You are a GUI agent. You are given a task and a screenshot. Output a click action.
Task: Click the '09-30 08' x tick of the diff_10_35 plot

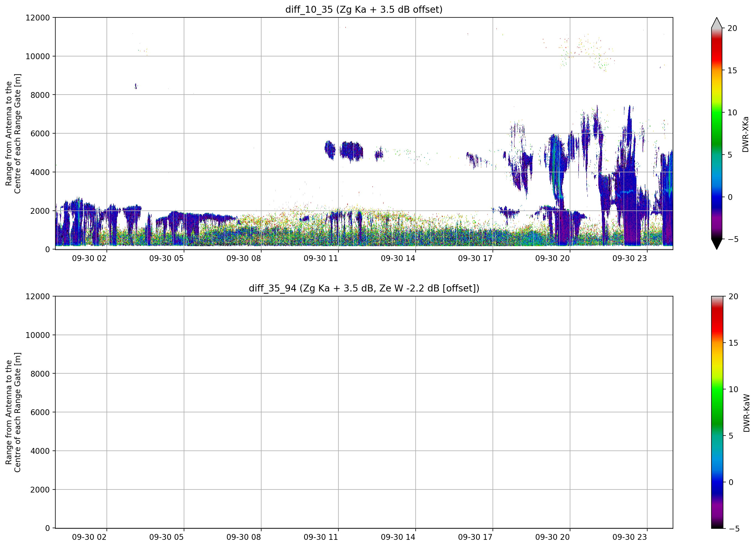(x=244, y=259)
